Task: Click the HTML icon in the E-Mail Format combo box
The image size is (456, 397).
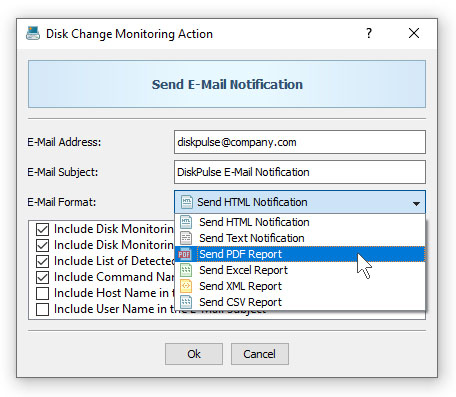Action: coord(186,202)
